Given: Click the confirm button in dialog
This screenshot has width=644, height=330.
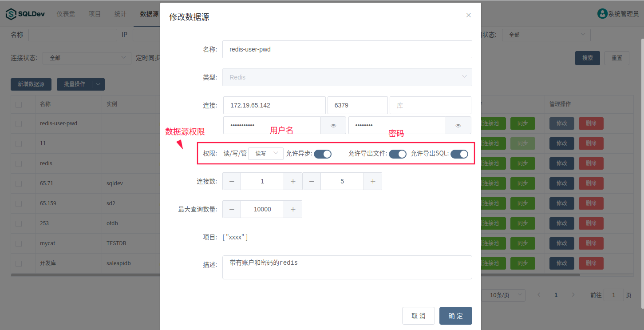Looking at the screenshot, I should (x=455, y=316).
